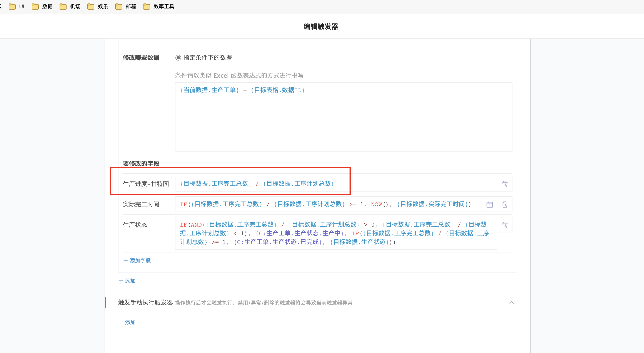Viewport: 644px width, 353px height.
Task: Click the 实际完工时间 field label
Action: tap(141, 204)
